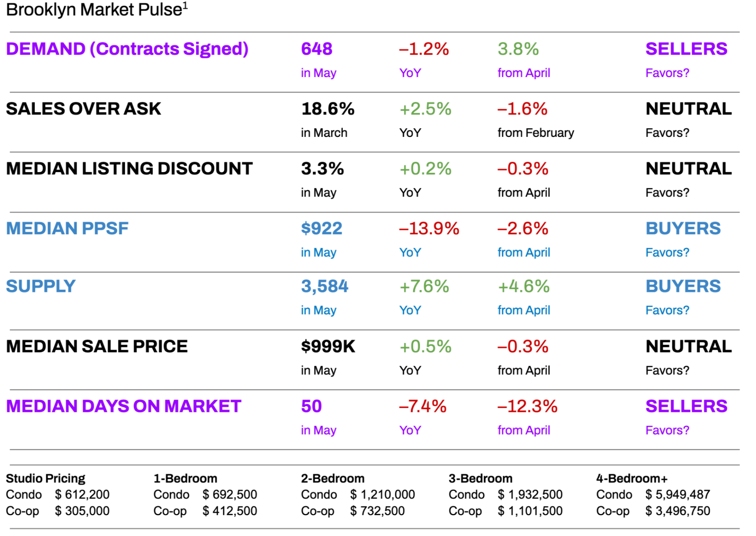Click the SUPPLY heading
The image size is (756, 536).
pyautogui.click(x=41, y=286)
